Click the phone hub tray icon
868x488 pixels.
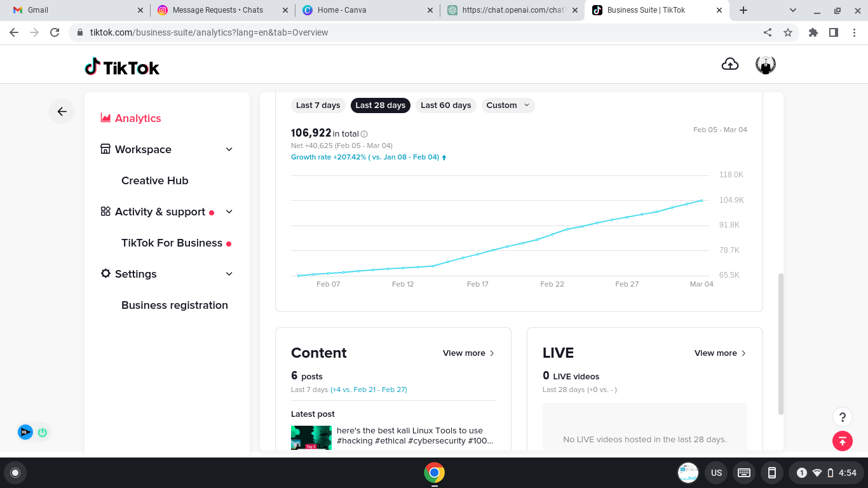772,473
